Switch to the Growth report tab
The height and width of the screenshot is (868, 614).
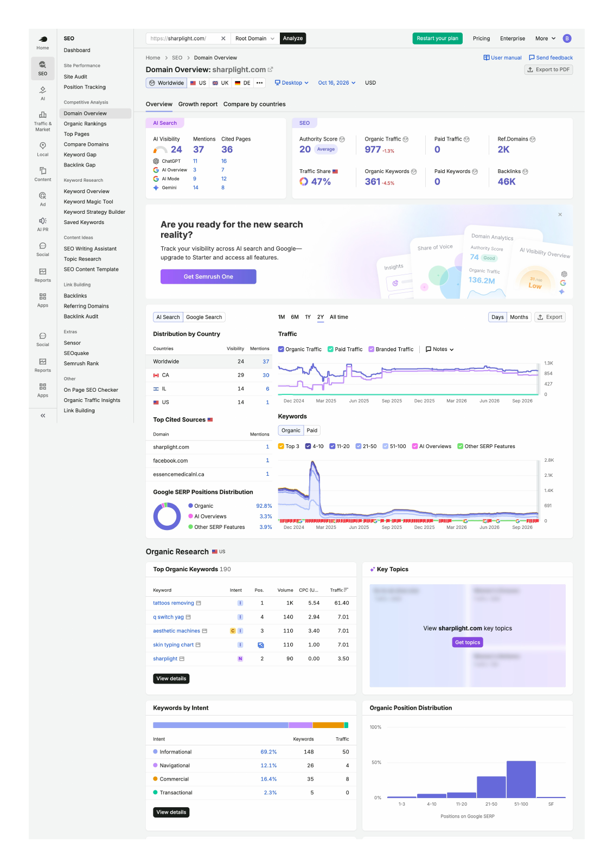(x=198, y=104)
